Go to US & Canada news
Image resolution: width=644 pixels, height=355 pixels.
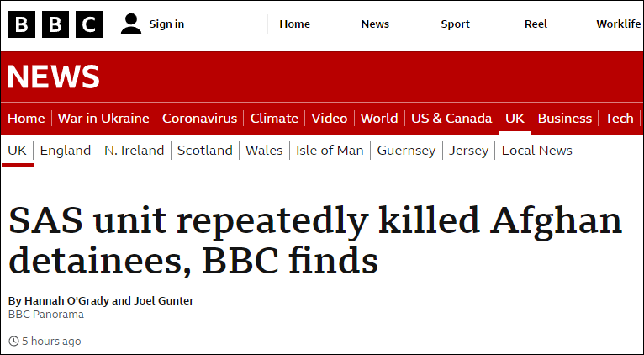tap(451, 118)
